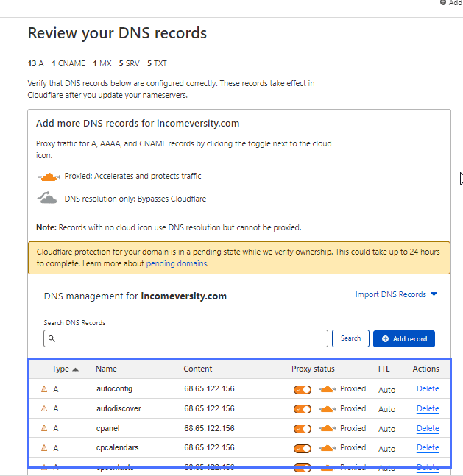Click the '5 SRV' record count
Screen dimensions: 463x476
coord(129,63)
